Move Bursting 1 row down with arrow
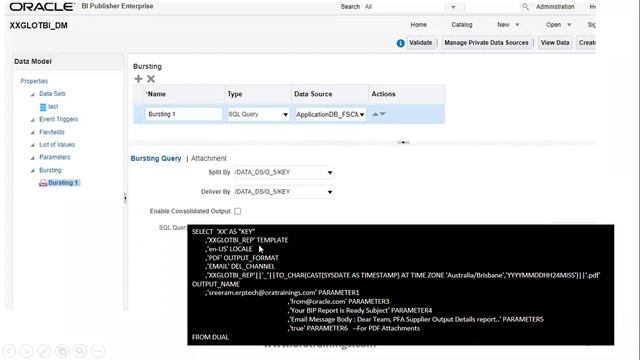Viewport: 640px width, 360px height. [382, 114]
